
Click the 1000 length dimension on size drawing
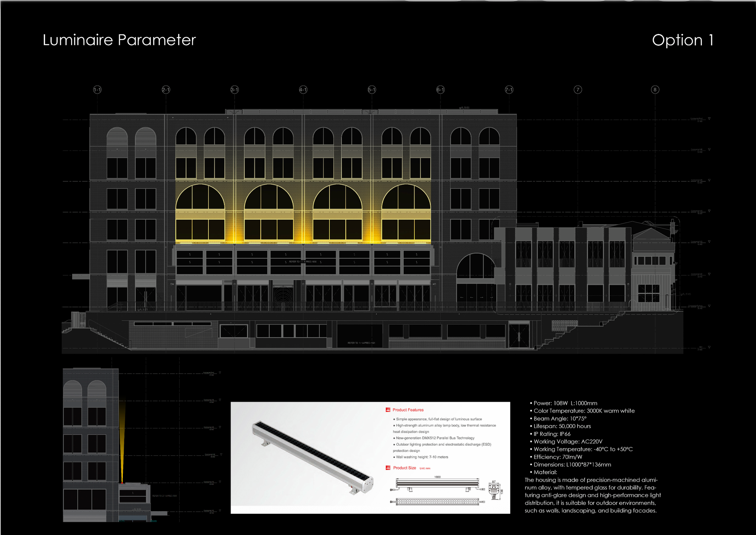click(437, 477)
